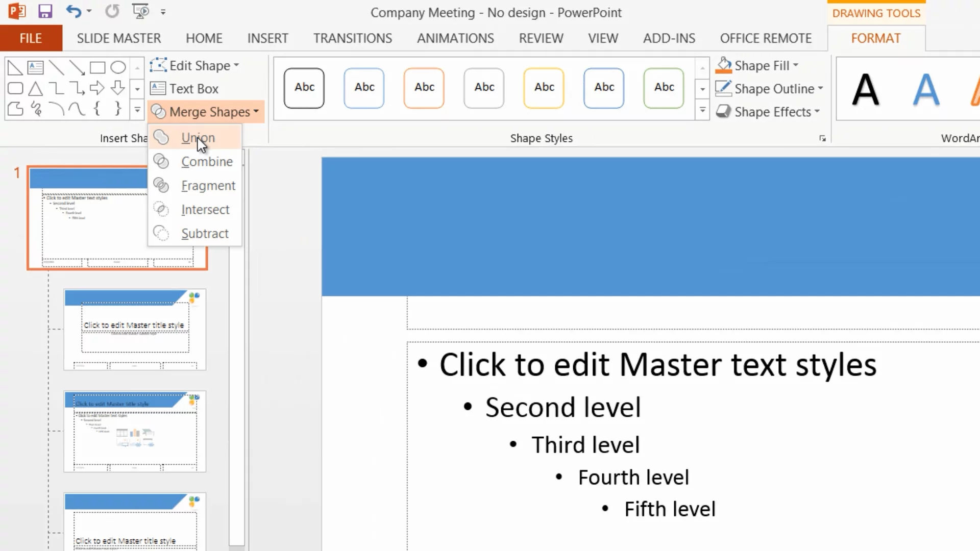Viewport: 980px width, 551px height.
Task: Select Fragment in the merge menu
Action: [208, 186]
